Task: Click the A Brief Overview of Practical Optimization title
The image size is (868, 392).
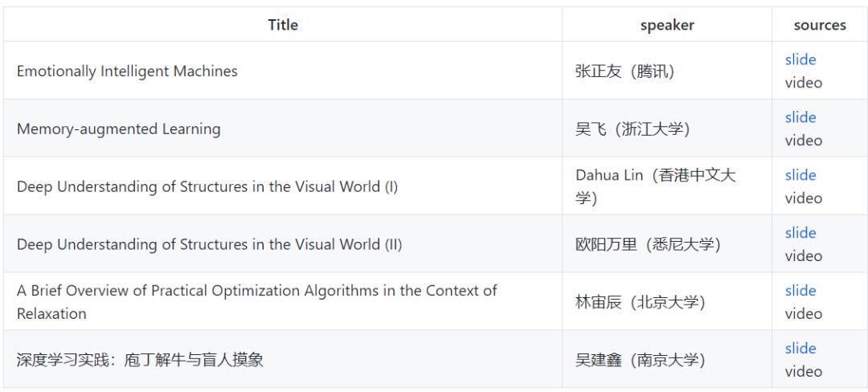Action: [x=257, y=302]
